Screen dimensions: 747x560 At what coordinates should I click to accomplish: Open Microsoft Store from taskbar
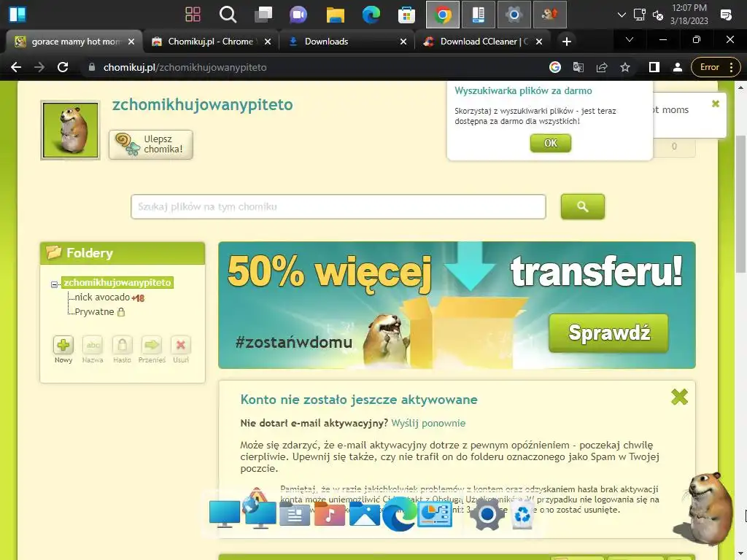click(x=406, y=15)
